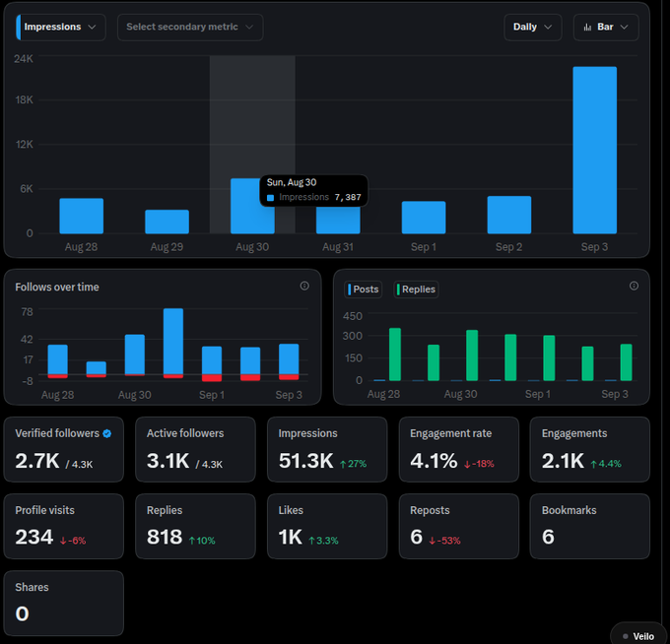Select the Sep 2 impressions bar
Viewport: 670px width, 644px height.
pos(509,215)
